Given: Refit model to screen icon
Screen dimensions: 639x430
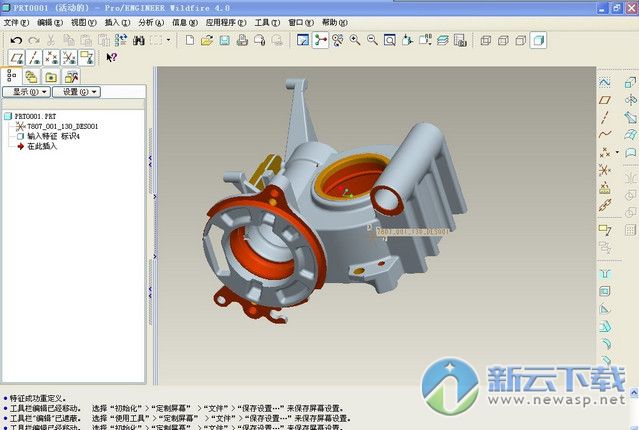Looking at the screenshot, I should coord(390,40).
